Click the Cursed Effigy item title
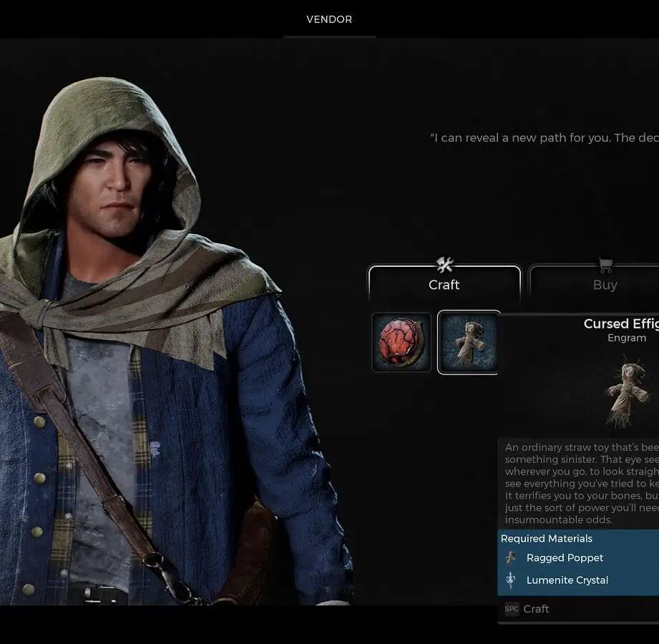The height and width of the screenshot is (644, 659). click(621, 323)
